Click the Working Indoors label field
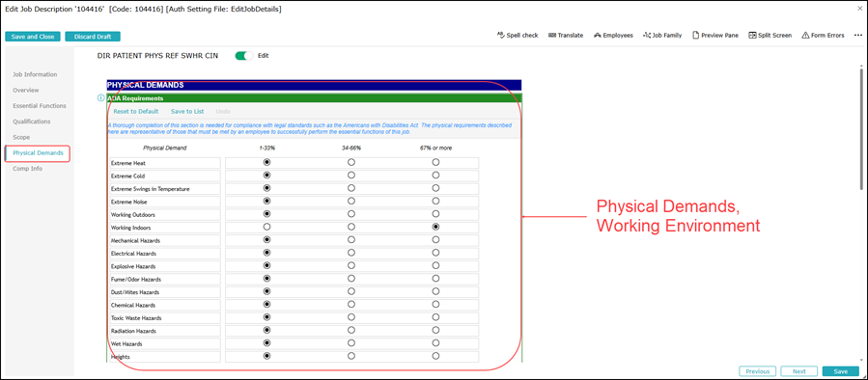Screen dimensions: 868x380 point(165,228)
